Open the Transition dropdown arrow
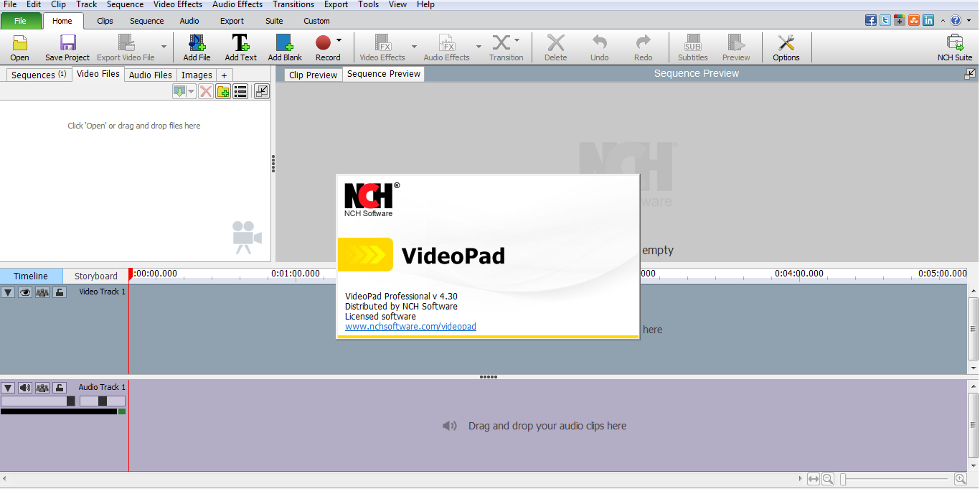 point(517,40)
